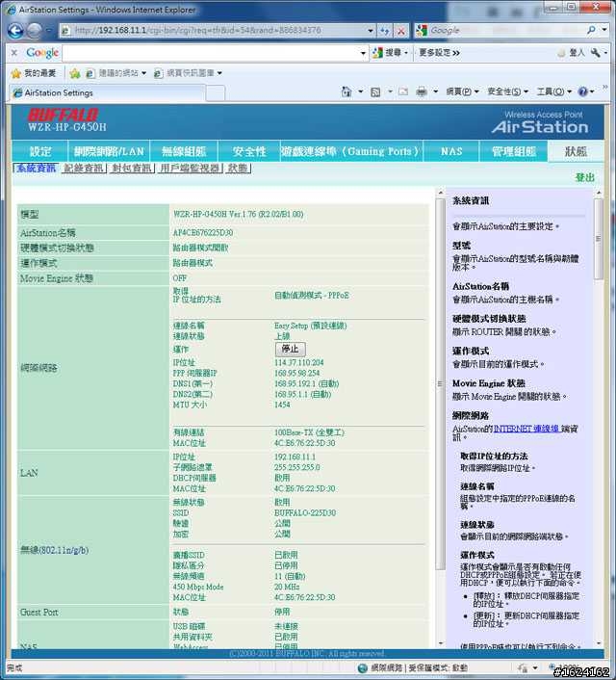Click the 登出 logout link
This screenshot has width=616, height=680.
pos(584,177)
